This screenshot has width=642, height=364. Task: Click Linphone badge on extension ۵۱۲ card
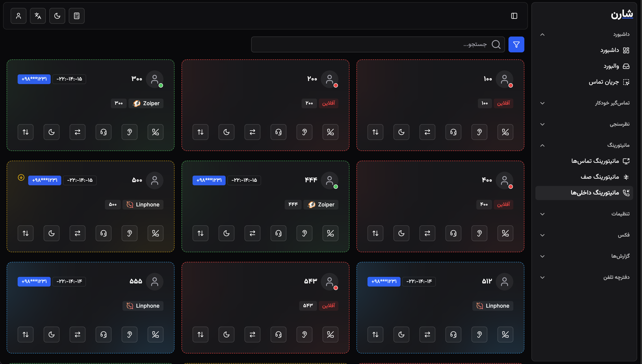pyautogui.click(x=493, y=306)
